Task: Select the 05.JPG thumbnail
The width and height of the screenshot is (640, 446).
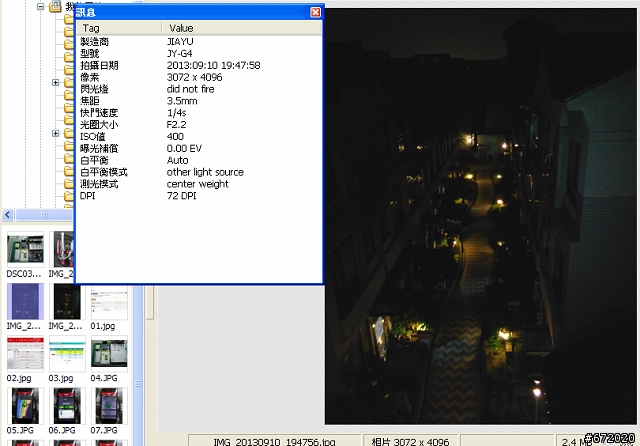Action: point(25,406)
